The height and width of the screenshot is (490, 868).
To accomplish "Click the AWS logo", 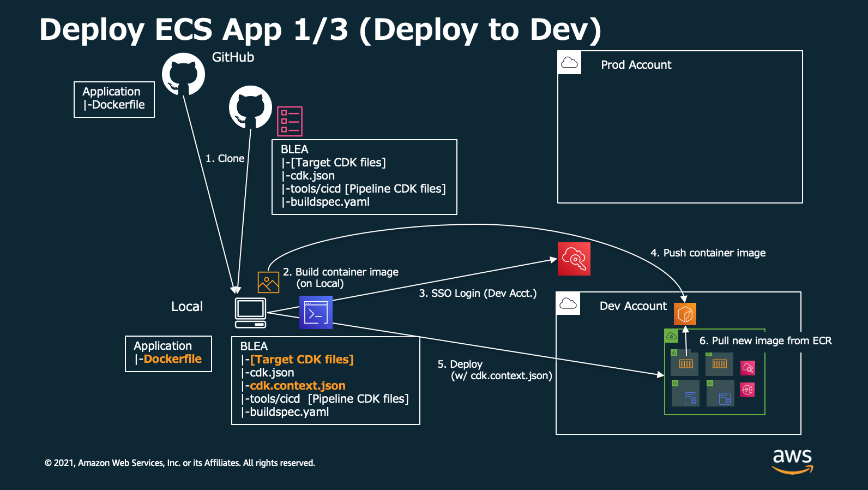I will (x=793, y=461).
